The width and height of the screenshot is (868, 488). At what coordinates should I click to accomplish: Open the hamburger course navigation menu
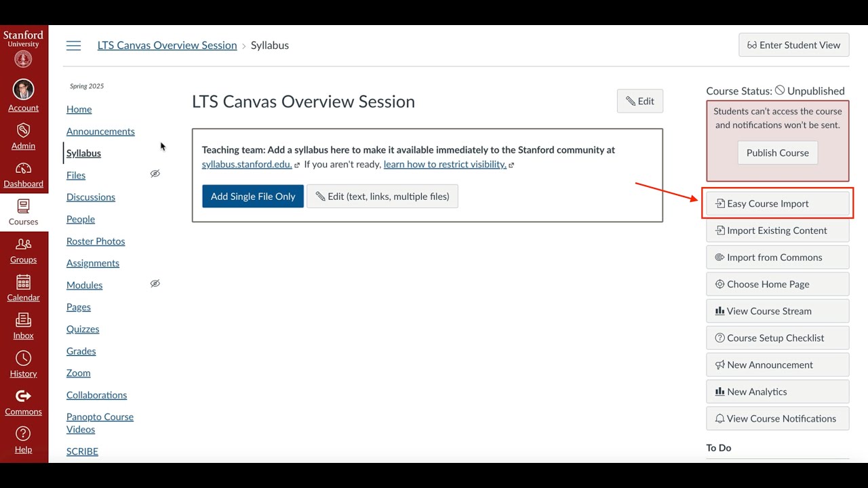point(73,45)
